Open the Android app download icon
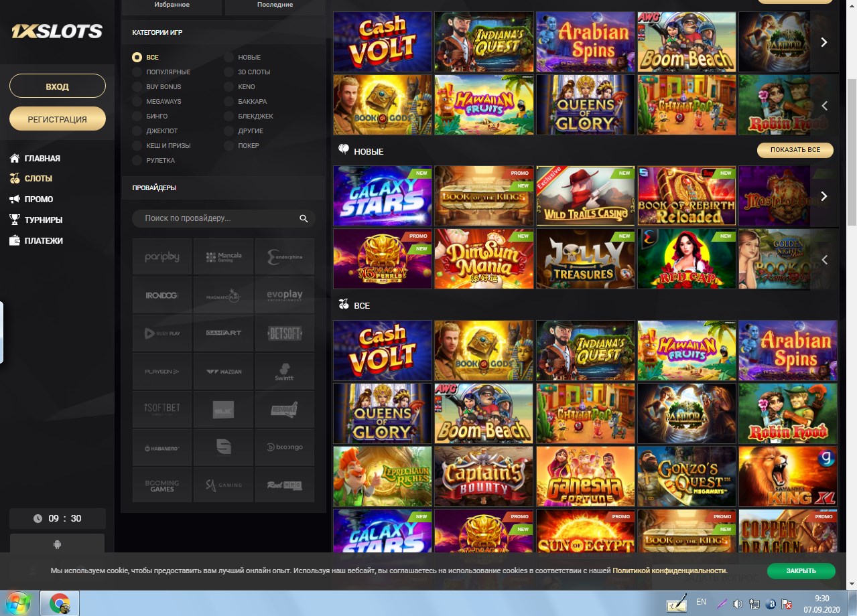The height and width of the screenshot is (616, 857). pyautogui.click(x=57, y=544)
